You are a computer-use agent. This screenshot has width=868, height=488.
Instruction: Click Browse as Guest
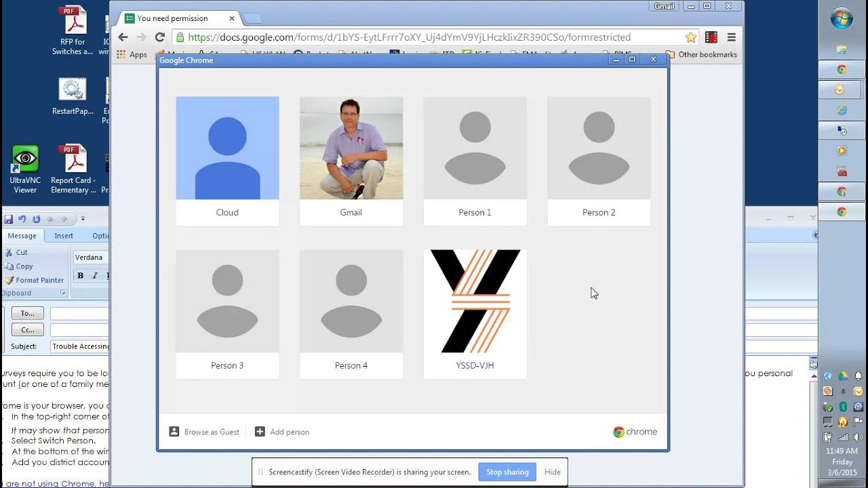pos(204,432)
